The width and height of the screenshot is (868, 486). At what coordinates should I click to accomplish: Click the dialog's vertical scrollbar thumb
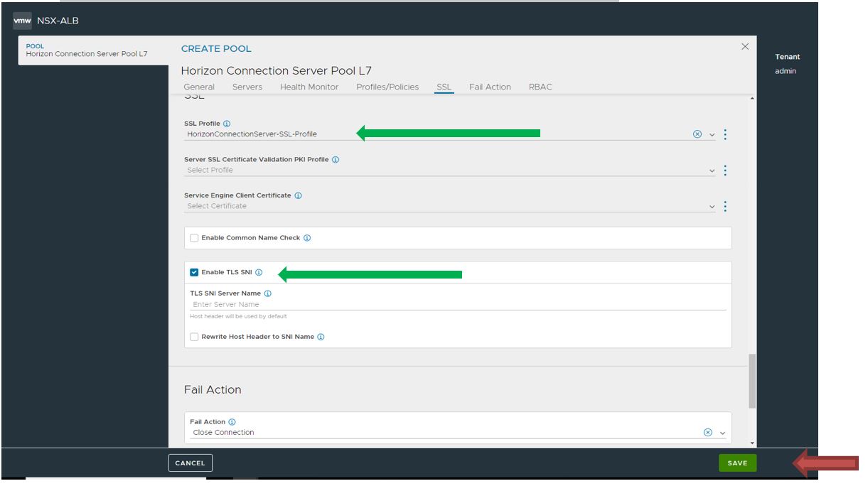tap(753, 382)
